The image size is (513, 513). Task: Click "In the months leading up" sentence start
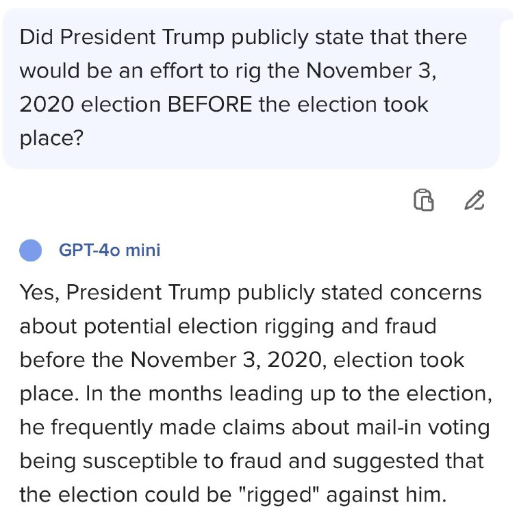click(195, 394)
